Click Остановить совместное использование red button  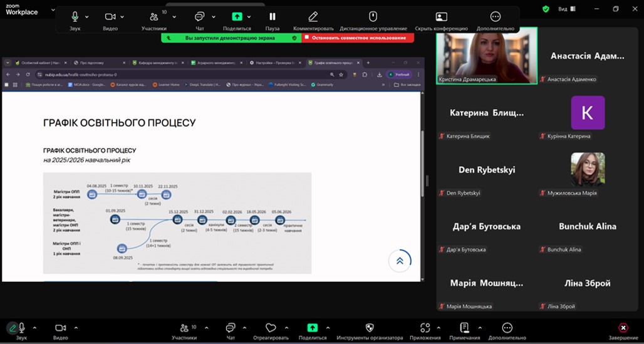click(x=358, y=38)
